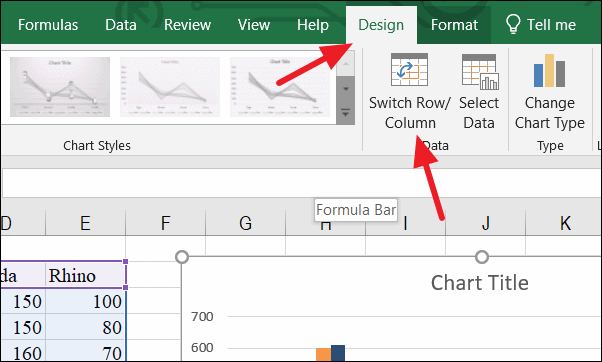
Task: Select the first chart style thumbnail
Action: pyautogui.click(x=60, y=87)
